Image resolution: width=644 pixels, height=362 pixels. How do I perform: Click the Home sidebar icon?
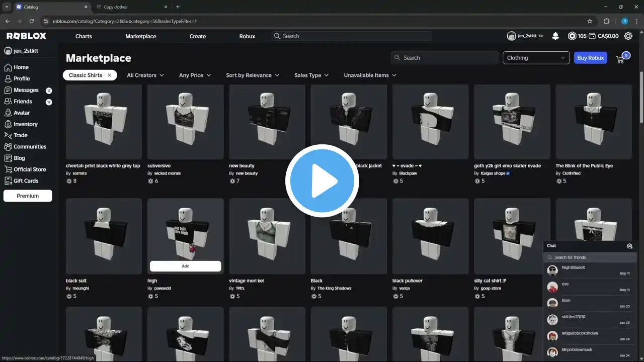(x=8, y=67)
